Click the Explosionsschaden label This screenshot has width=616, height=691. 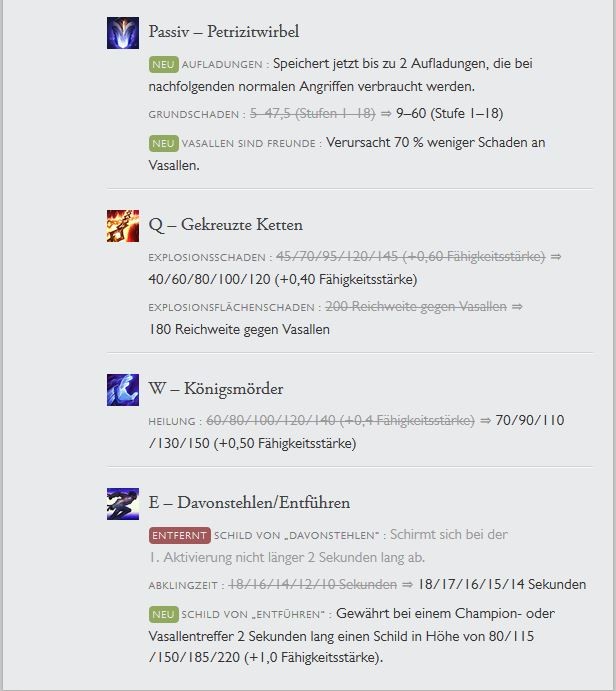click(207, 257)
